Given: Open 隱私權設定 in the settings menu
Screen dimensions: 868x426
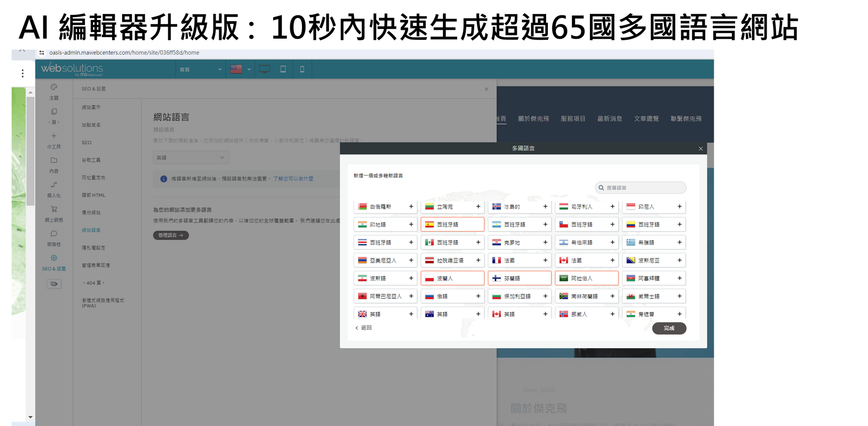Looking at the screenshot, I should pyautogui.click(x=94, y=248).
